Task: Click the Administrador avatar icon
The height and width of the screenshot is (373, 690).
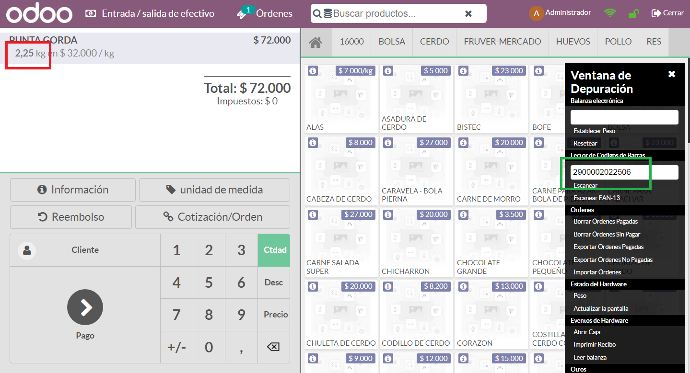Action: [x=536, y=14]
